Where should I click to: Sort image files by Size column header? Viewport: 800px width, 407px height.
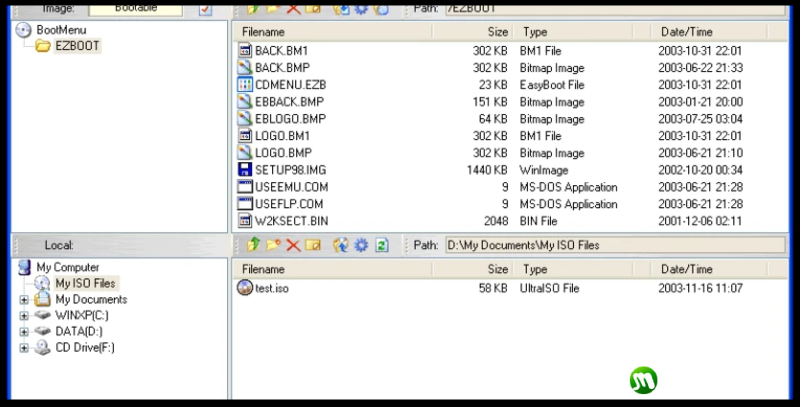[472, 32]
